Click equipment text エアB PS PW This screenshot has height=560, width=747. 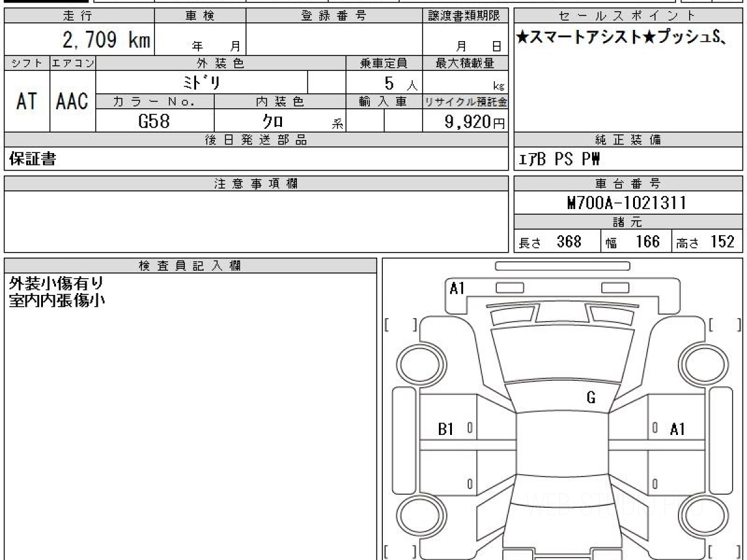pyautogui.click(x=559, y=160)
